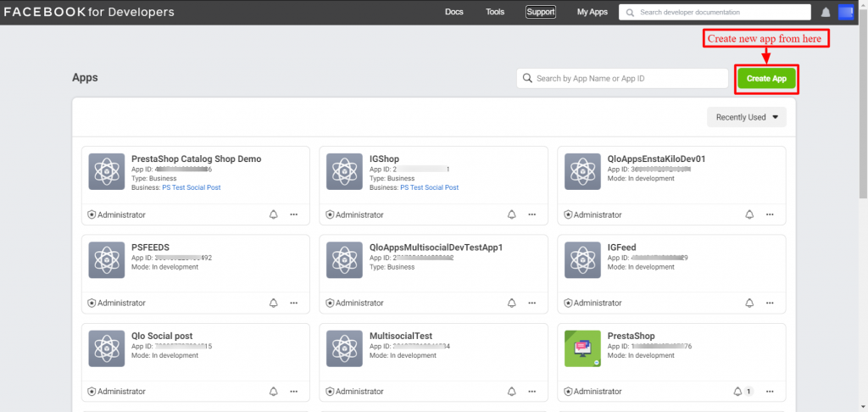
Task: Click the QloAppsMultisocialDevTestApp1 app title
Action: point(436,248)
